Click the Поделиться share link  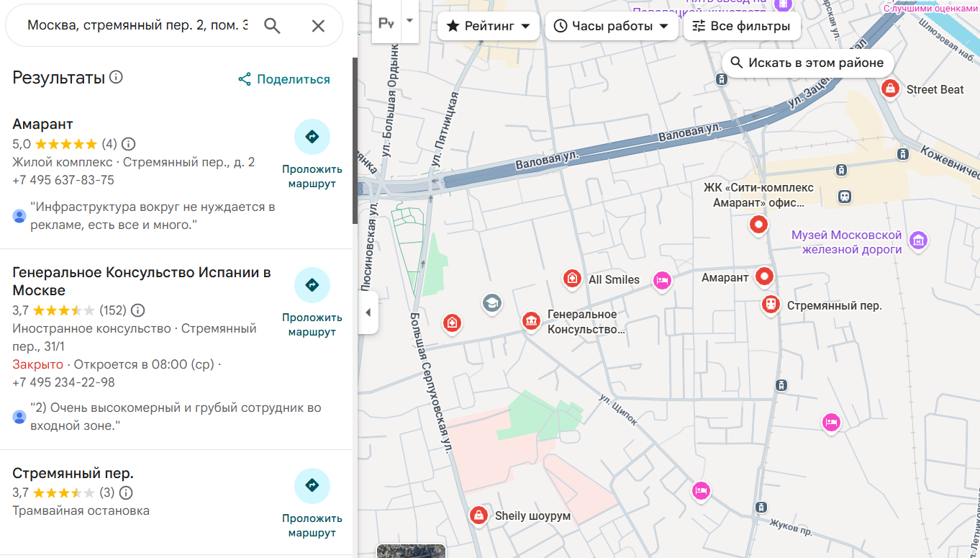[284, 79]
